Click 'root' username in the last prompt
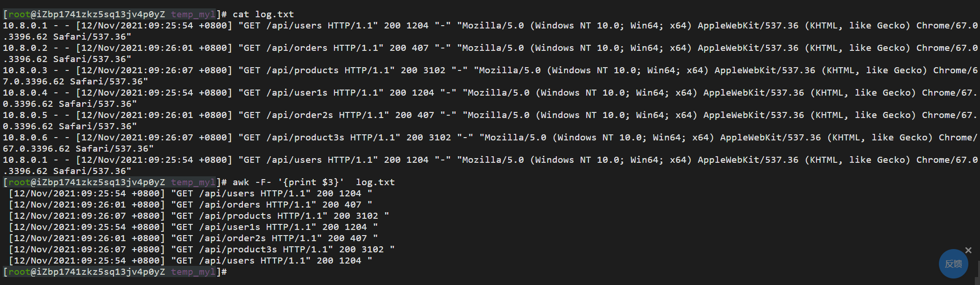Screen dimensions: 980x285 click(x=19, y=272)
